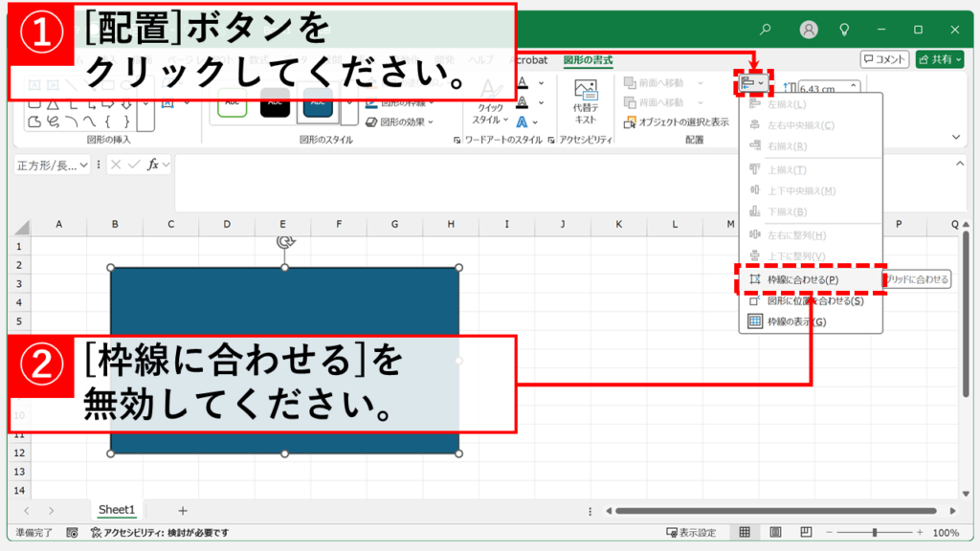Select the Select All corner triangle of the grid
This screenshot has width=980, height=551.
(22, 226)
